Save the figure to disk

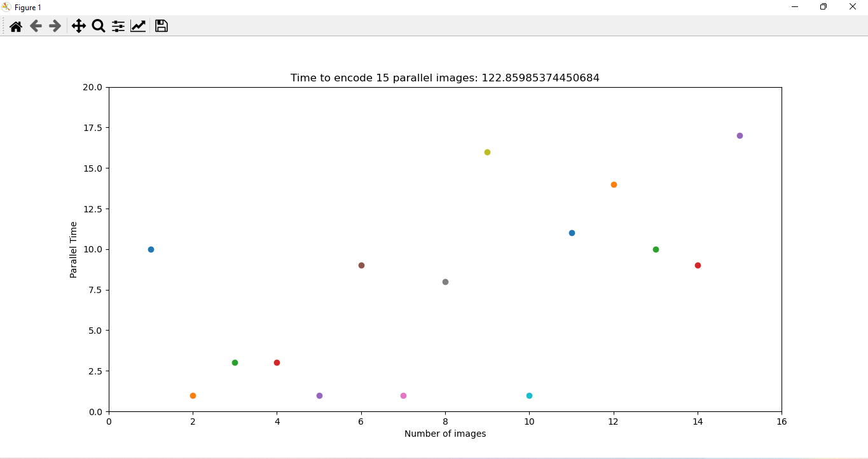click(x=161, y=26)
